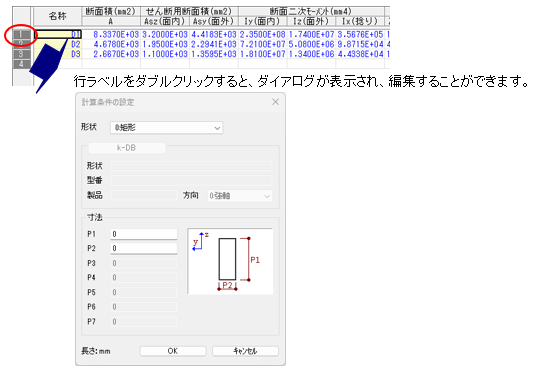
Task: Select row label 1 in the table
Action: (x=21, y=34)
